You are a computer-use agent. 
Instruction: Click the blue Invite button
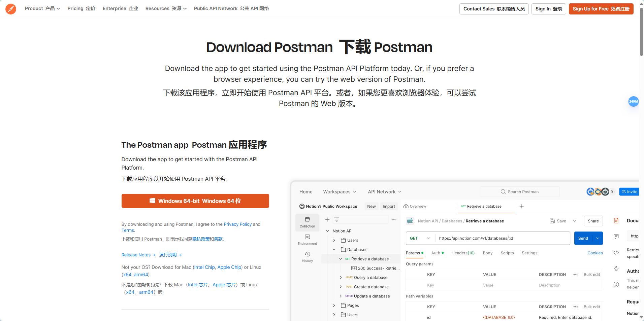(629, 192)
